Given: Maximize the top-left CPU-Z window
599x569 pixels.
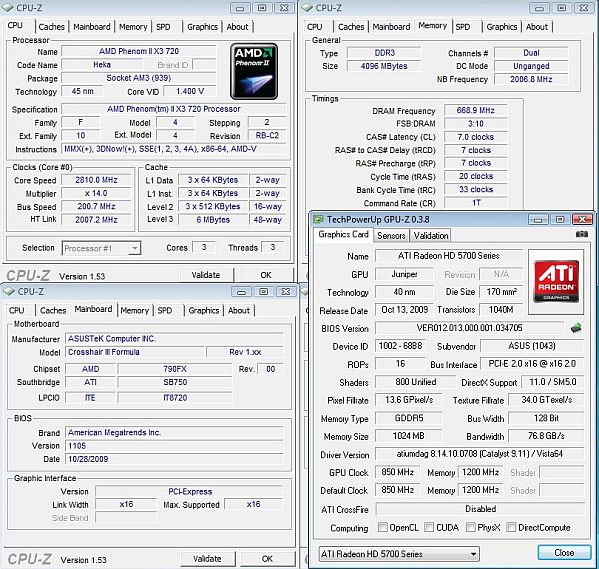Looking at the screenshot, I should coord(262,8).
